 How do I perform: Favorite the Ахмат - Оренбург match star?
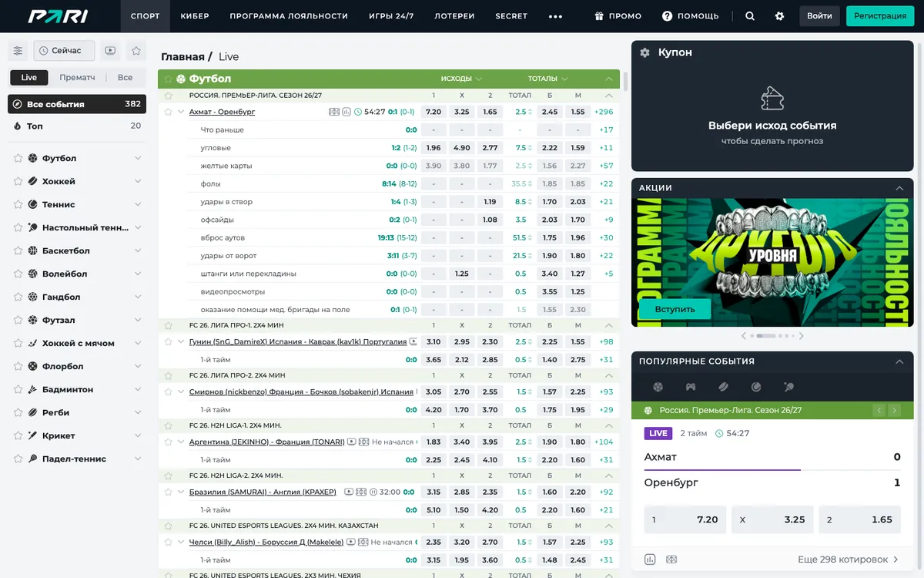pos(169,112)
